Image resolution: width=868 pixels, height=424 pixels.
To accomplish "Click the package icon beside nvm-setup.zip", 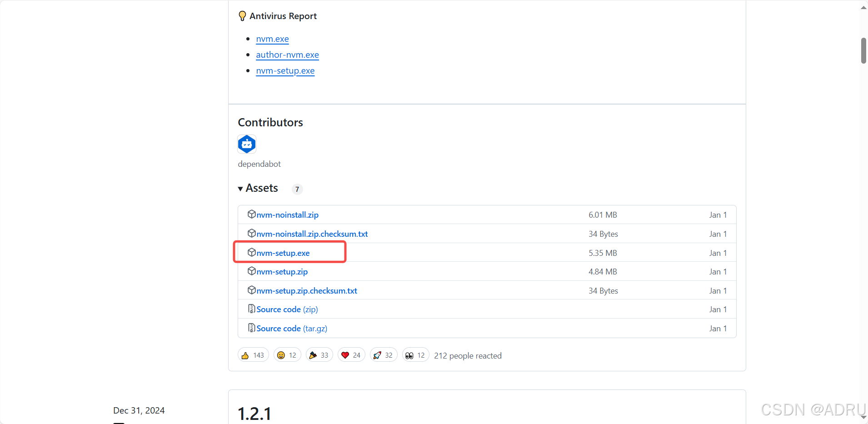I will (x=252, y=271).
